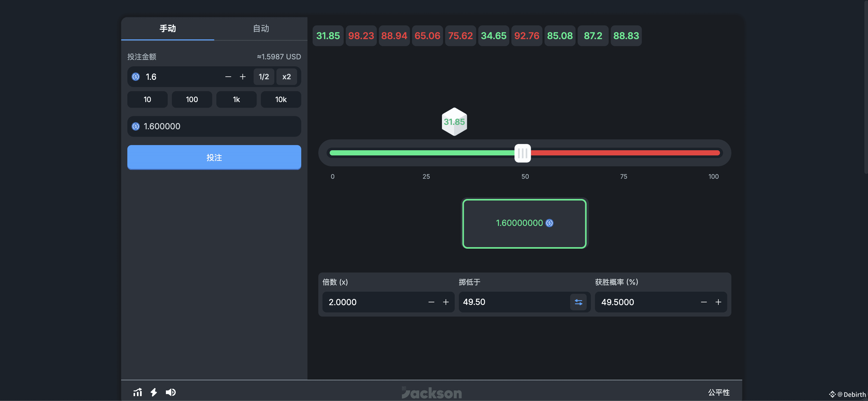Increase bet amount with plus icon
Viewport: 868px width, 401px height.
coord(242,77)
